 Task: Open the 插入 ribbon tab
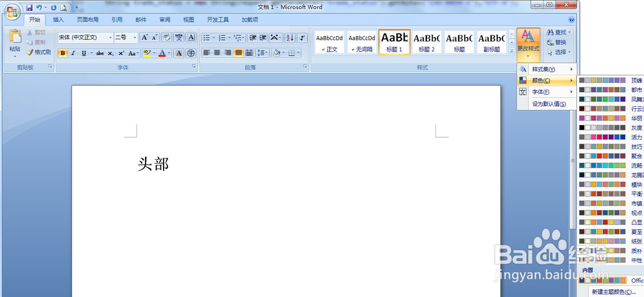click(59, 19)
